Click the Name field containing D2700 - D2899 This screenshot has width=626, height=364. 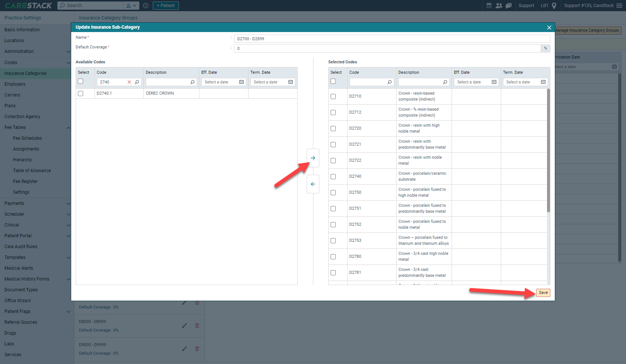pyautogui.click(x=391, y=38)
